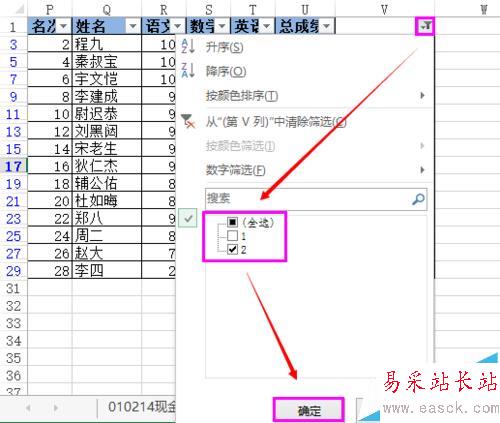Viewport: 500px width, 423px height.
Task: Select column Q header
Action: click(x=107, y=9)
